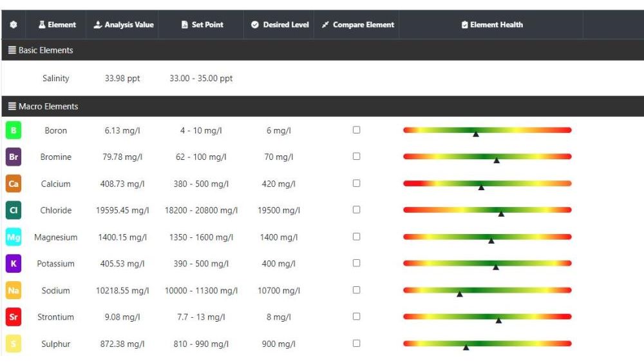
Task: Check the Sulphur compare element checkbox
Action: click(x=357, y=344)
